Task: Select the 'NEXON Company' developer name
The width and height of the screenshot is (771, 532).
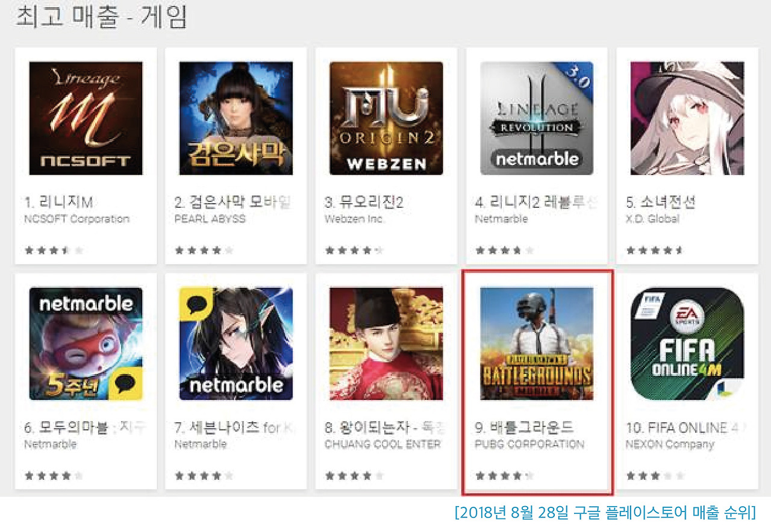Action: click(670, 444)
